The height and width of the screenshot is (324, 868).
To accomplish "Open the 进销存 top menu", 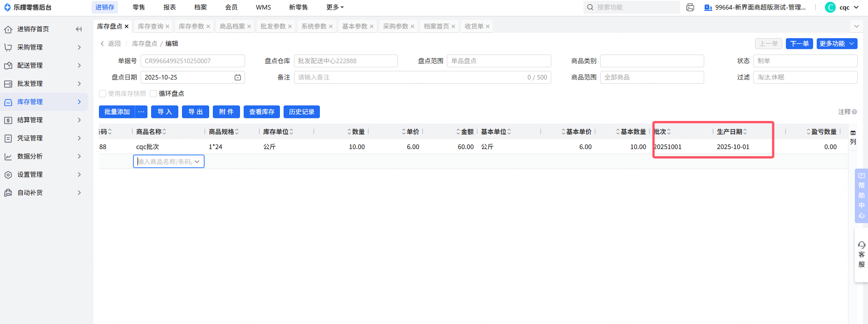I will (x=105, y=7).
